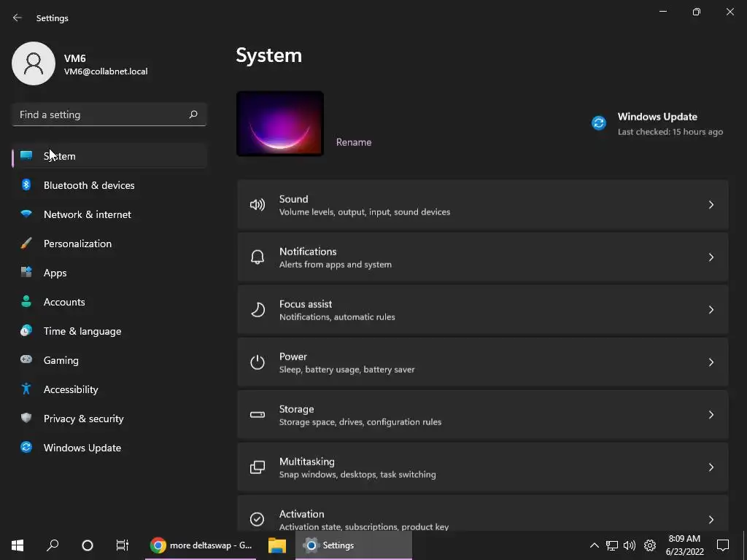Click the Bluetooth icon in sidebar
The width and height of the screenshot is (747, 560).
pos(26,184)
